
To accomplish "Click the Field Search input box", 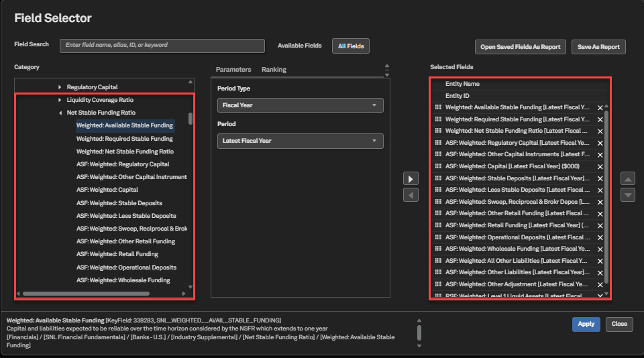I will [x=162, y=46].
